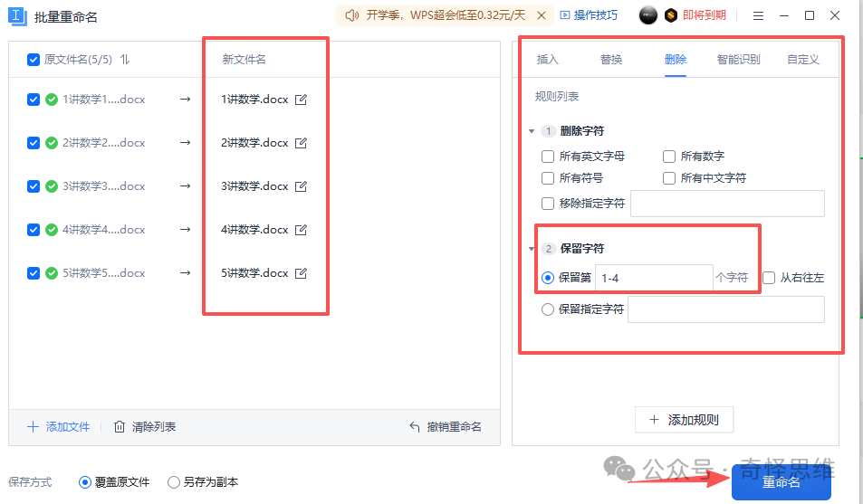
Task: Click original file name 3讲数学3....docx
Action: pyautogui.click(x=104, y=186)
